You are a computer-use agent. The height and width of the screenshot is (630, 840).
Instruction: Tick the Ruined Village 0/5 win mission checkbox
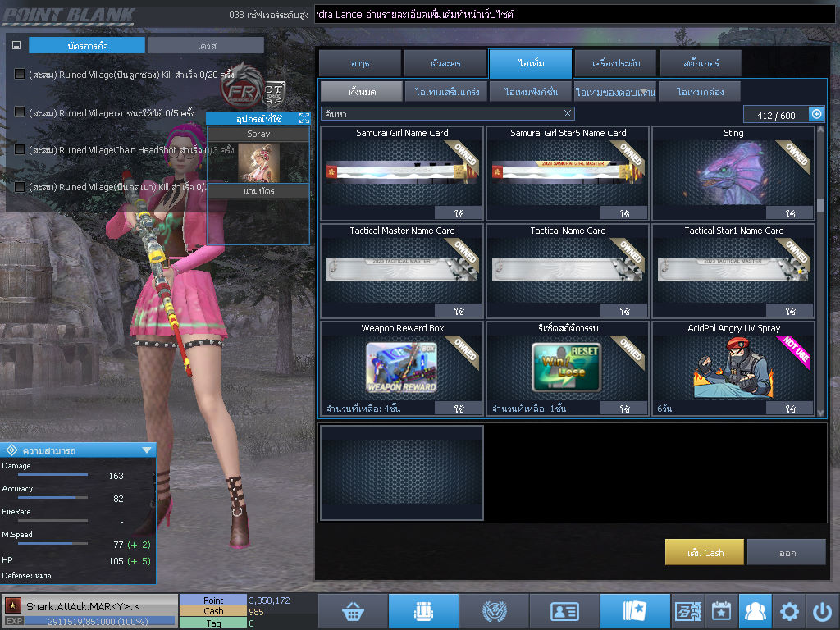[20, 112]
